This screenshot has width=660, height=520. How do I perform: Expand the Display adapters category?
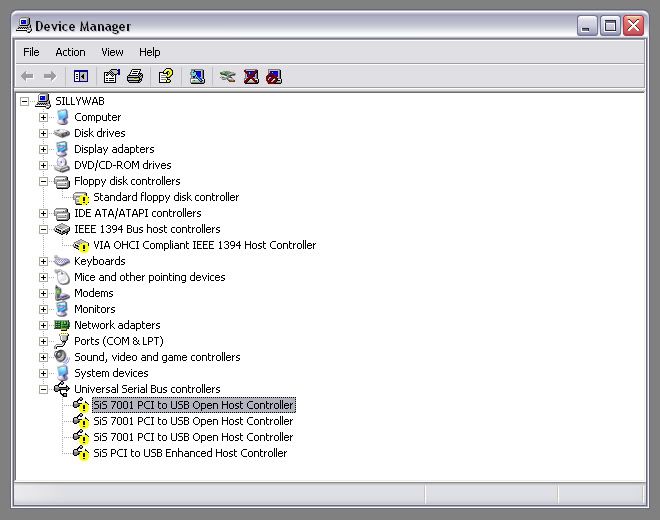(x=43, y=149)
